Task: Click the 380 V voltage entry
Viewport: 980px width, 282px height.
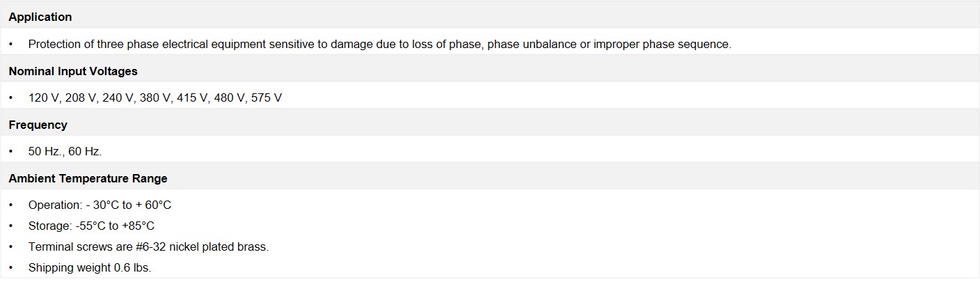Action: [155, 97]
